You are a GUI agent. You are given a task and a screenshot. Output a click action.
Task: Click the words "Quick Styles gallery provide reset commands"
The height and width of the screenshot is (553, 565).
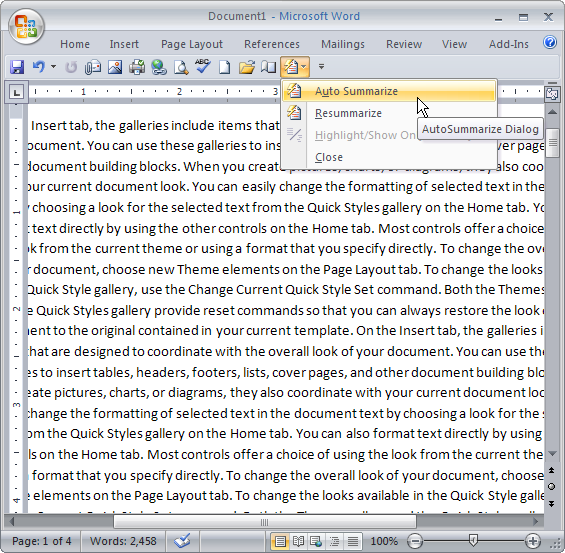coord(169,311)
